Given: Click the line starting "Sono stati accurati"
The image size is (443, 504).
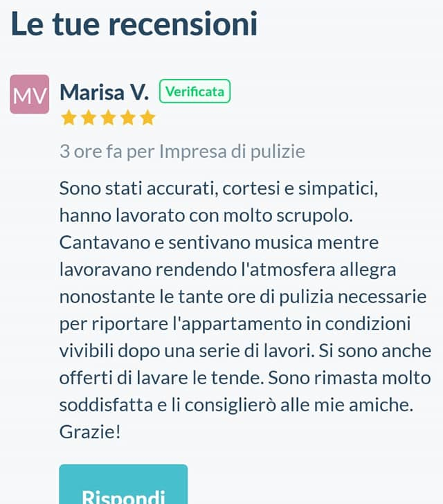Looking at the screenshot, I should (218, 189).
